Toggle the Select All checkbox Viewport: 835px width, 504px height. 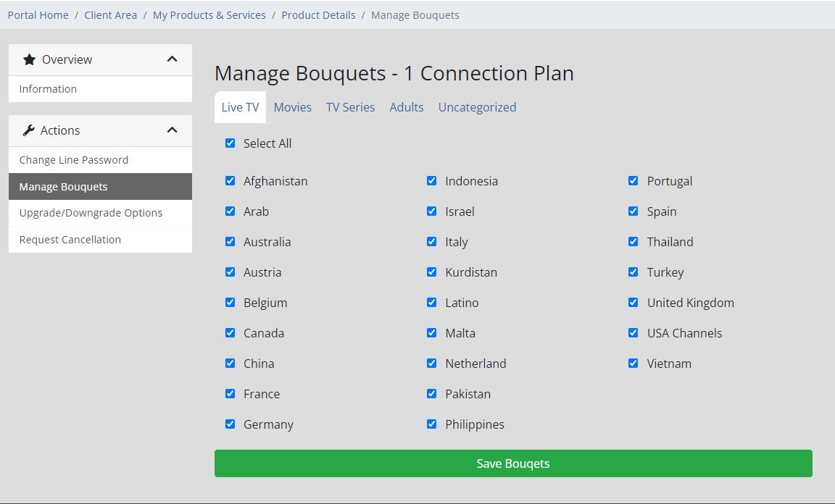230,143
